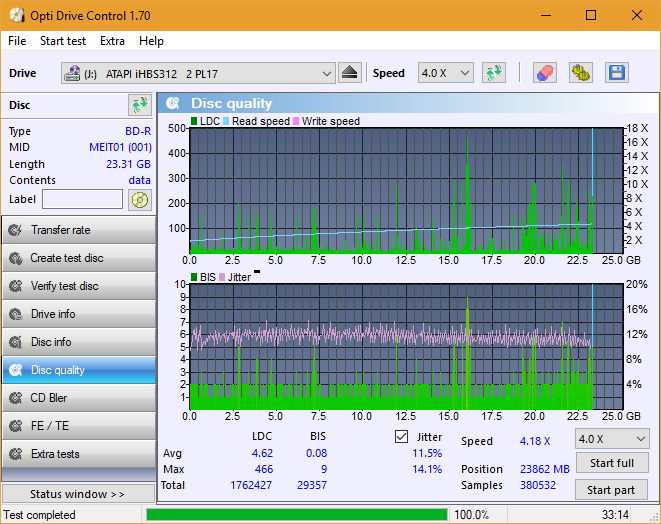Click the 100.0% progress text

click(471, 515)
